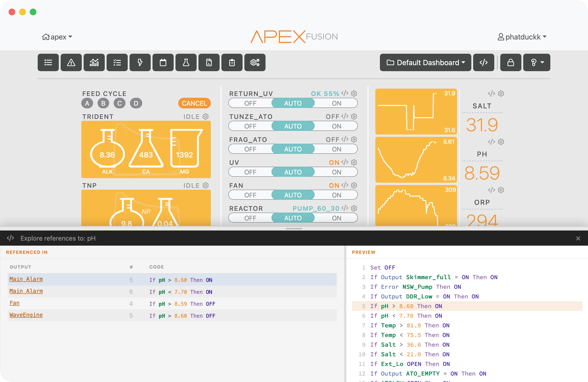588x382 pixels.
Task: Click the SALT history graph
Action: click(416, 112)
